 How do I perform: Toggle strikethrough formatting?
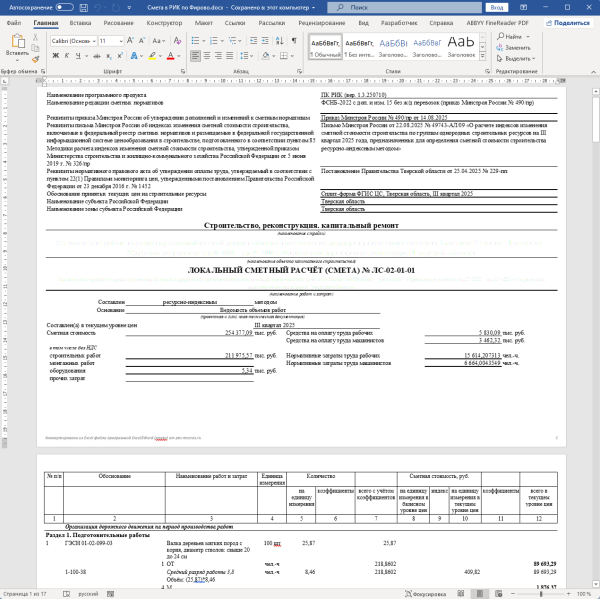[x=97, y=56]
